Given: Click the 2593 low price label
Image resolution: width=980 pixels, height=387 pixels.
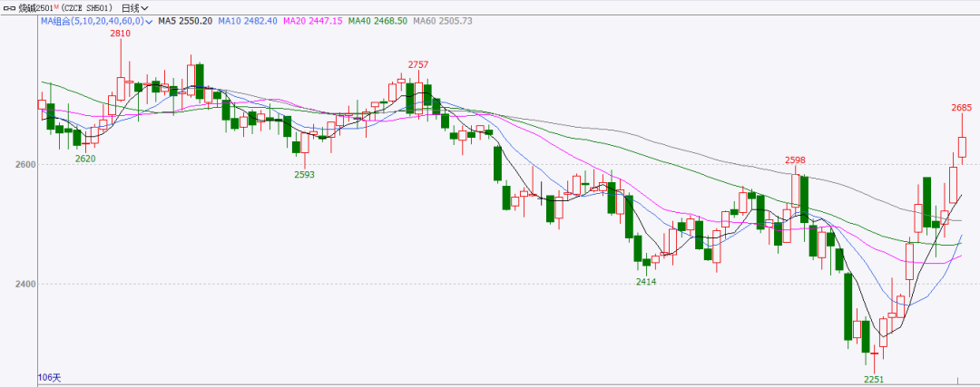Looking at the screenshot, I should (x=304, y=175).
